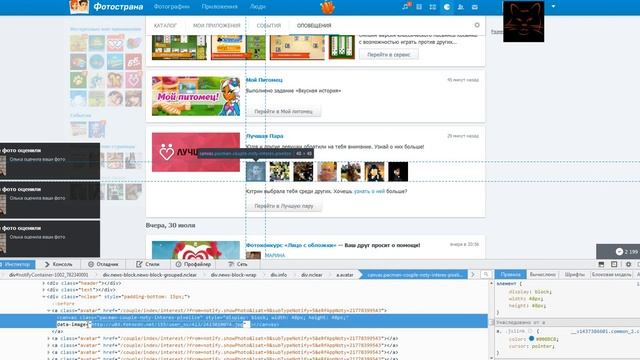Image resolution: width=640 pixels, height=360 pixels.
Task: Click the Перейти в Мой питомец button
Action: pyautogui.click(x=283, y=111)
